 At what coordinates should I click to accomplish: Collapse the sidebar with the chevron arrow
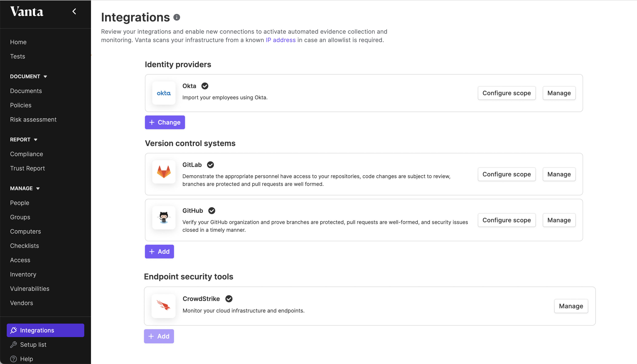[x=74, y=12]
